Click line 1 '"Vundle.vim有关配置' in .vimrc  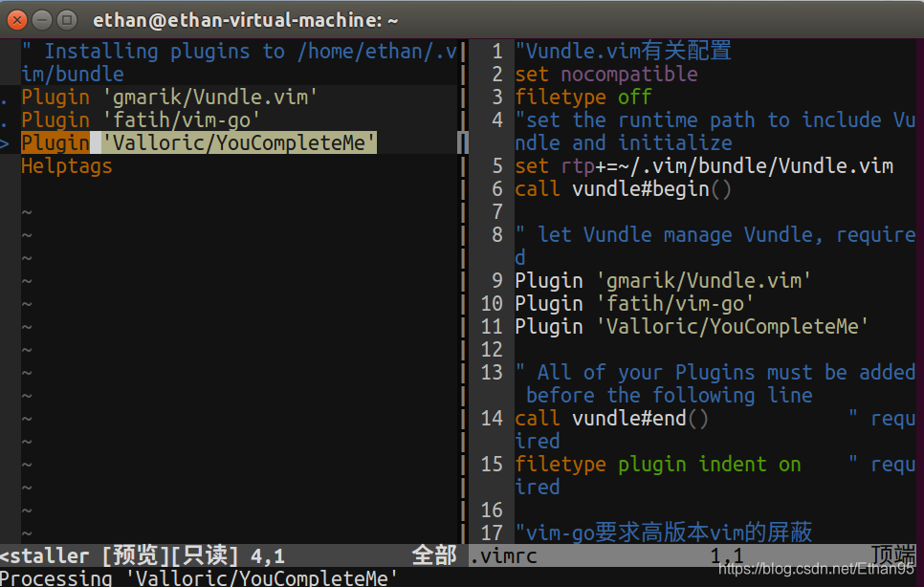point(623,52)
